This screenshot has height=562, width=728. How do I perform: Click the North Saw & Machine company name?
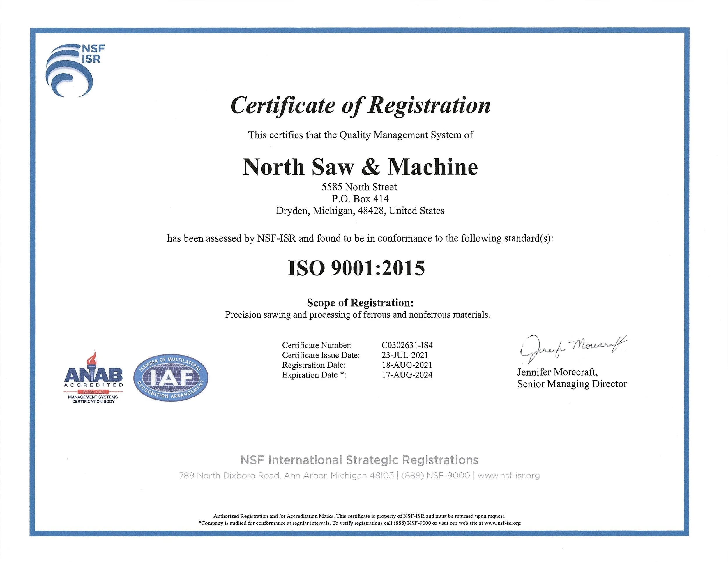pos(360,167)
